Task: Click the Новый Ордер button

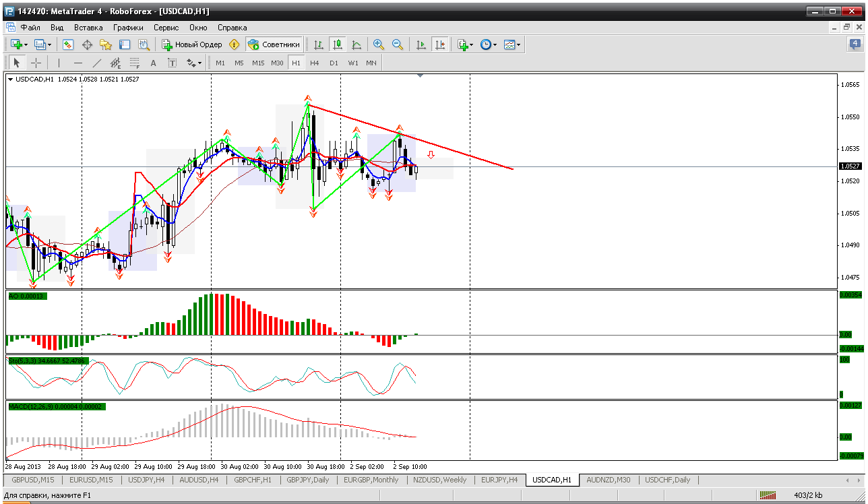Action: point(191,44)
